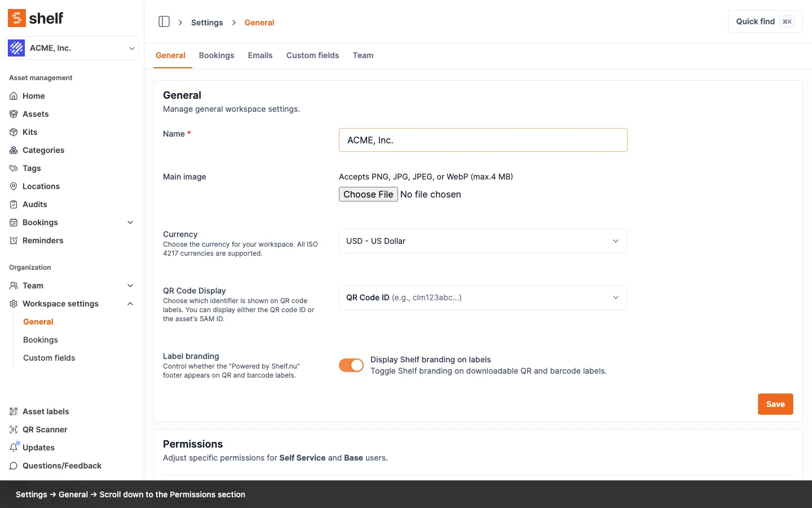Open Asset labels page

click(x=46, y=411)
